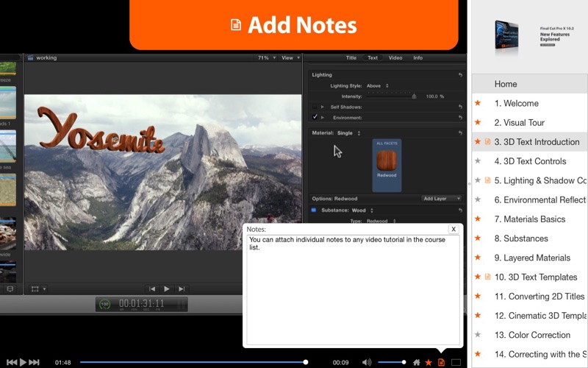Click inside the Notes text area
This screenshot has height=368, width=588.
pyautogui.click(x=353, y=290)
